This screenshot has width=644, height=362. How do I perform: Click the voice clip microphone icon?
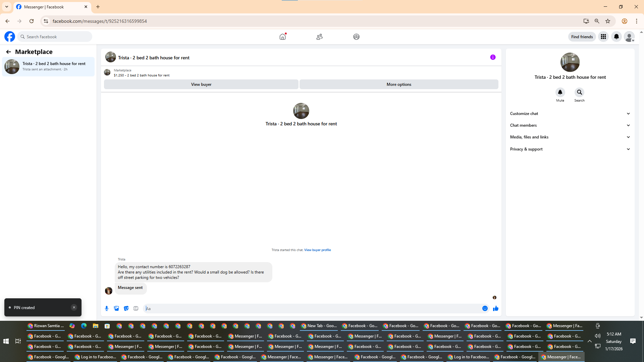(107, 308)
